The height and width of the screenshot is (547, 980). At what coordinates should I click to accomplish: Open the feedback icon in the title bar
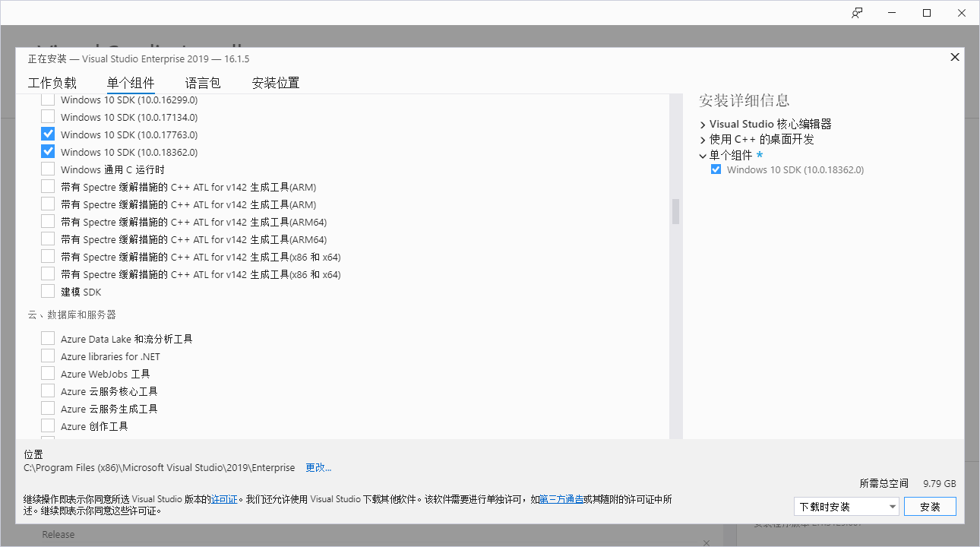[x=857, y=13]
